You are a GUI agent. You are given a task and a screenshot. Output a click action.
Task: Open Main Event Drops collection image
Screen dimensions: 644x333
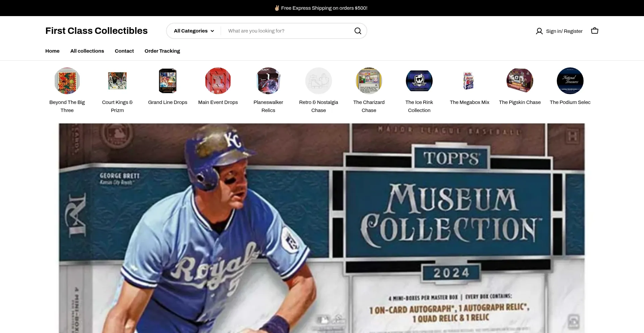218,81
